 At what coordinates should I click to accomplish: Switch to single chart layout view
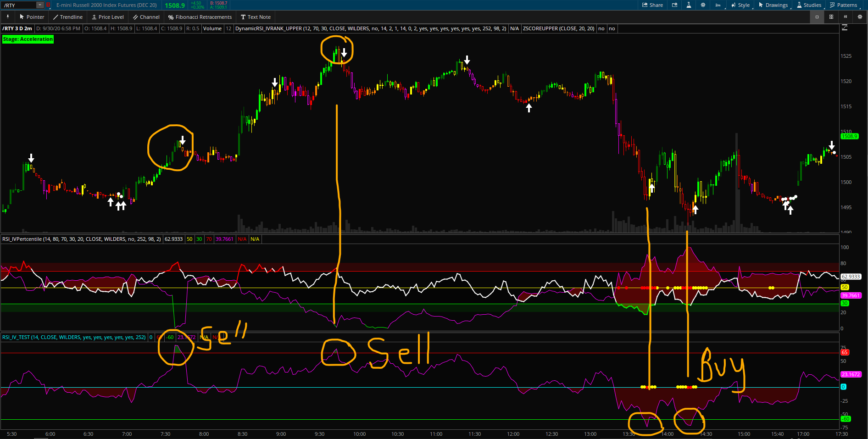(x=817, y=17)
